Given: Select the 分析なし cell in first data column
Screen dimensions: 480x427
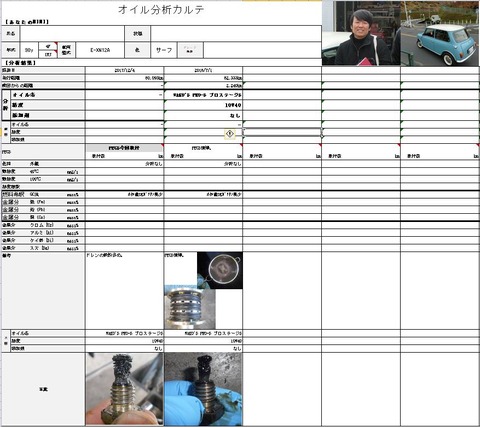Looking at the screenshot, I should point(125,164).
